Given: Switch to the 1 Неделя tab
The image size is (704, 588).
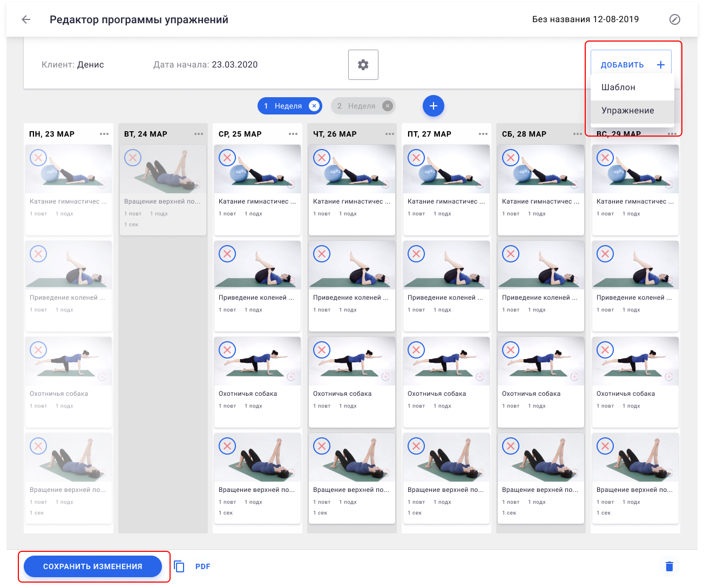Looking at the screenshot, I should click(x=288, y=106).
